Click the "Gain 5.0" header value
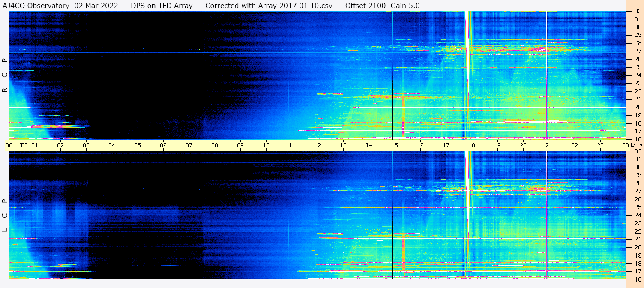This screenshot has height=288, width=644. (405, 6)
